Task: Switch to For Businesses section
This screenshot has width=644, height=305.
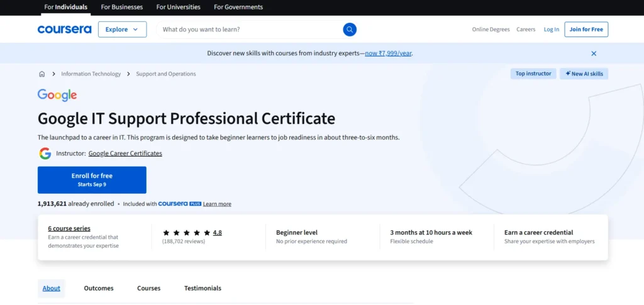Action: pyautogui.click(x=122, y=7)
